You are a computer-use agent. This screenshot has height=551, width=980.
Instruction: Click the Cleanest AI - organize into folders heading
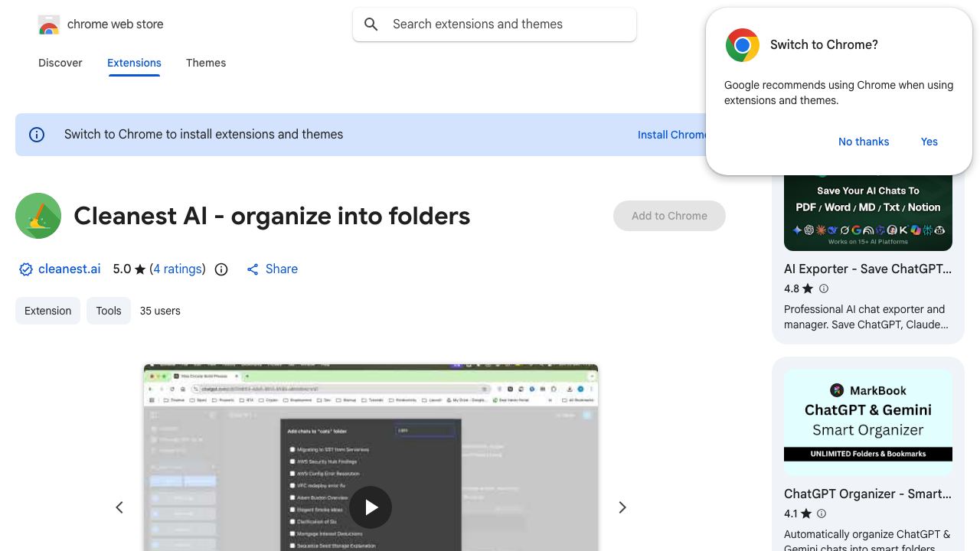coord(272,216)
